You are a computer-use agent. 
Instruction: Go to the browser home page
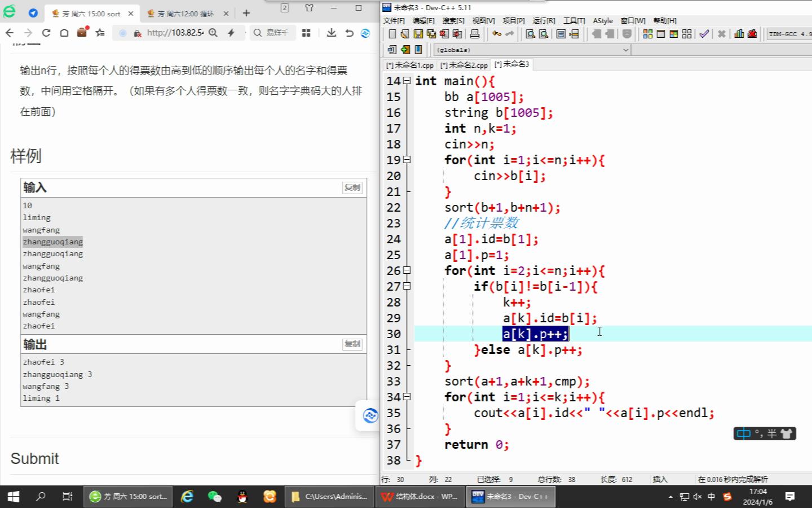pos(64,33)
